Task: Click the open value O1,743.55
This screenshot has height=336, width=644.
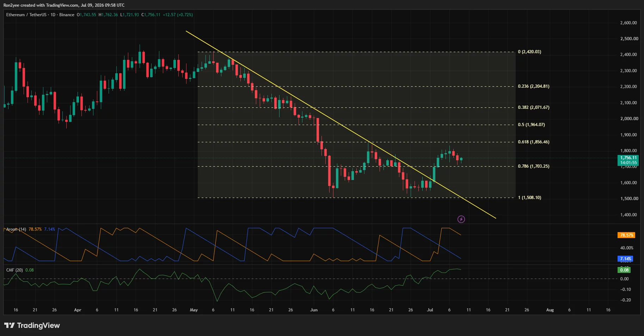Action: click(x=86, y=15)
